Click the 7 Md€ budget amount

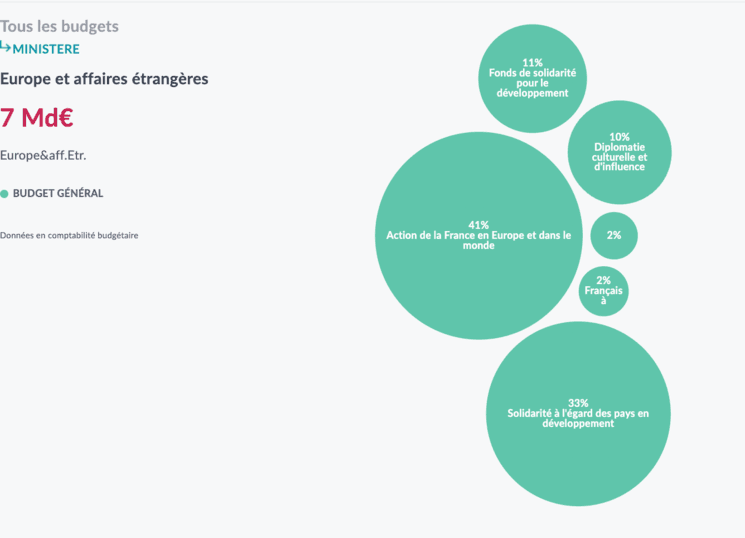click(x=37, y=118)
